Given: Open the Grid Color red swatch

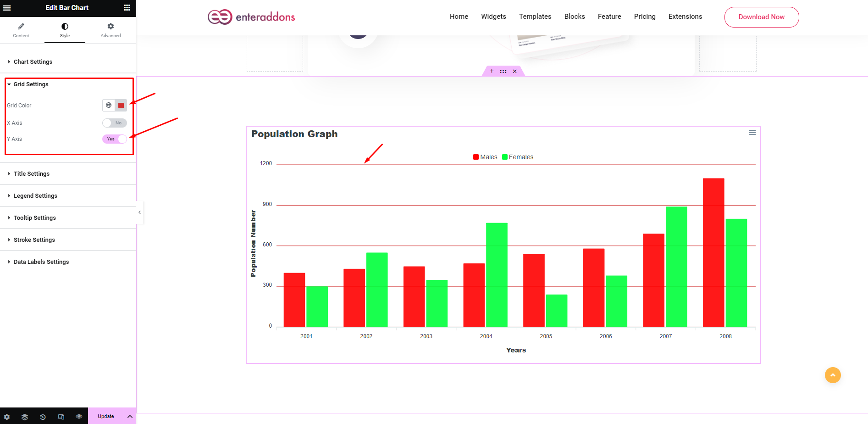Looking at the screenshot, I should pos(121,106).
